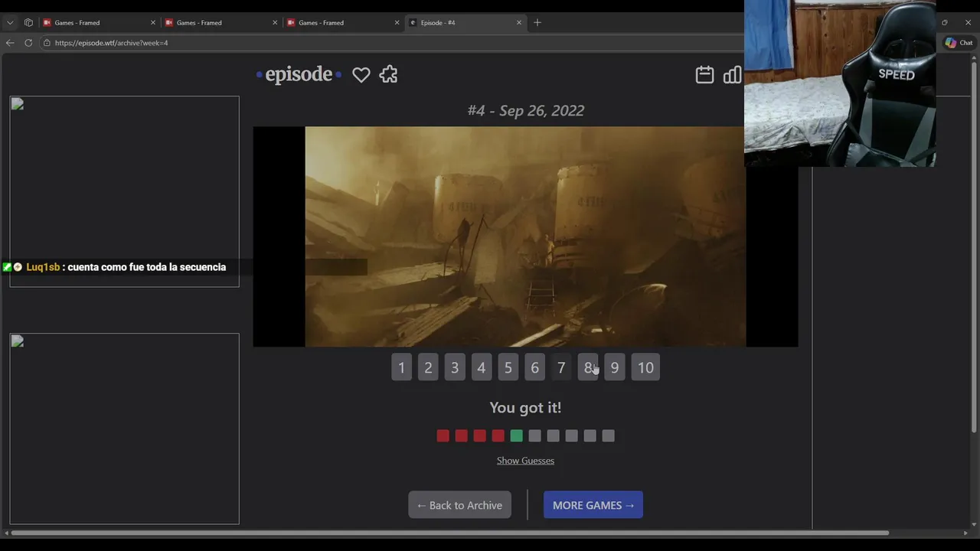The image size is (980, 551).
Task: Click the green correct-guess square
Action: pyautogui.click(x=516, y=435)
